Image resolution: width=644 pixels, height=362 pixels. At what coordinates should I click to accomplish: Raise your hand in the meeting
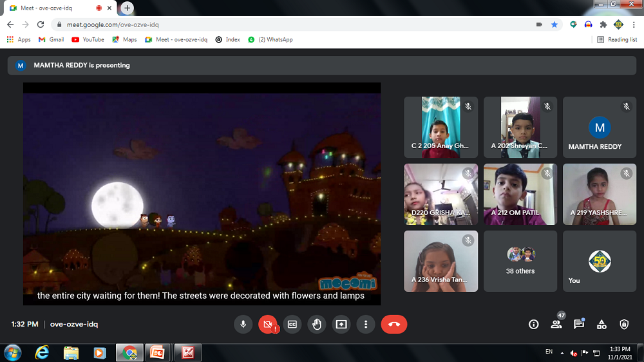tap(316, 325)
